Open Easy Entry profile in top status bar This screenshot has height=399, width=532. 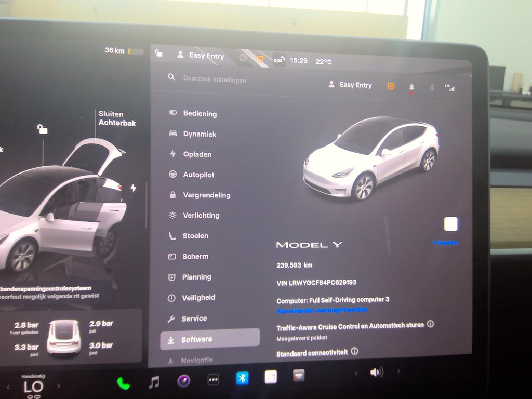point(201,55)
